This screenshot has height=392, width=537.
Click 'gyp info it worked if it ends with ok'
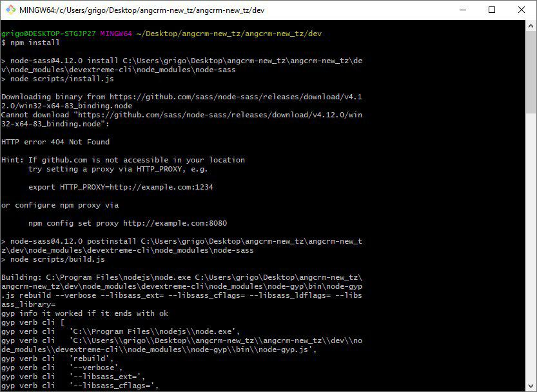coord(84,313)
